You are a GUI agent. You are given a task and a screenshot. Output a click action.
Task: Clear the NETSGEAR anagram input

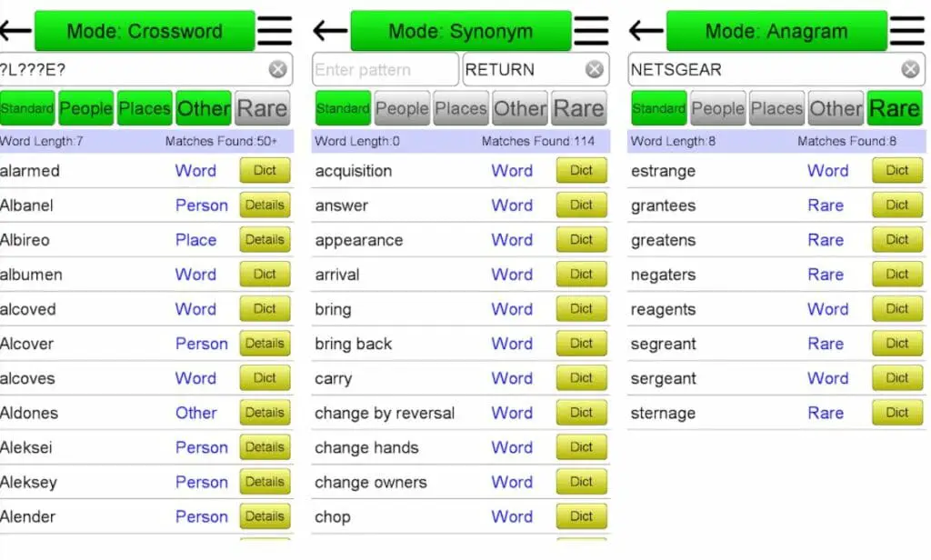910,69
